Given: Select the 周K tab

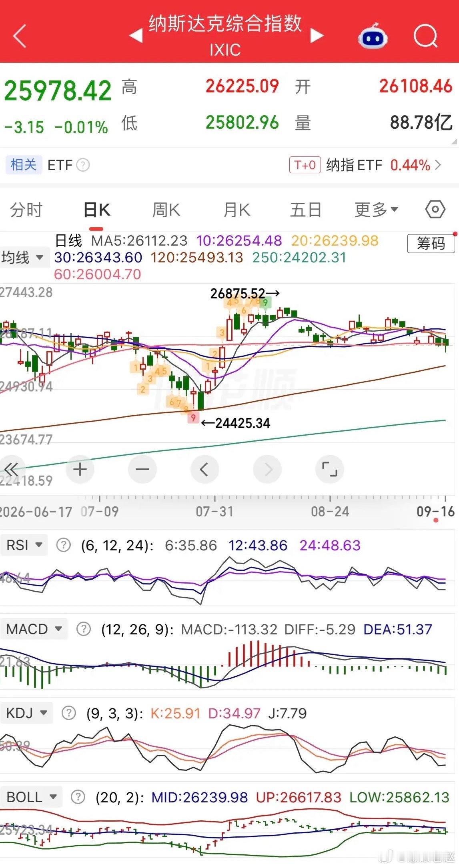Looking at the screenshot, I should [166, 210].
